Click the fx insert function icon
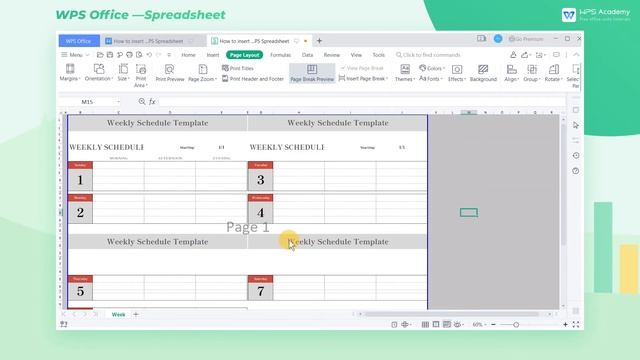 coord(152,102)
